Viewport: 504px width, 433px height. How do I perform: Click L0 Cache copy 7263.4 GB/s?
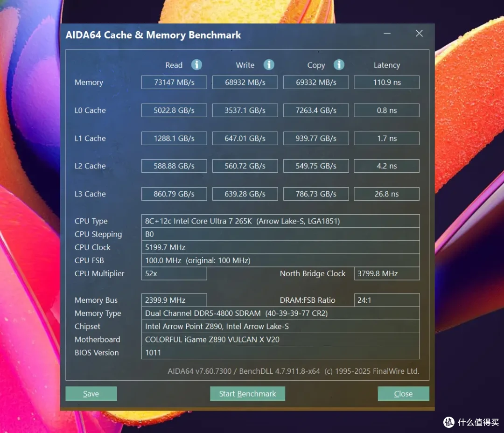click(316, 110)
